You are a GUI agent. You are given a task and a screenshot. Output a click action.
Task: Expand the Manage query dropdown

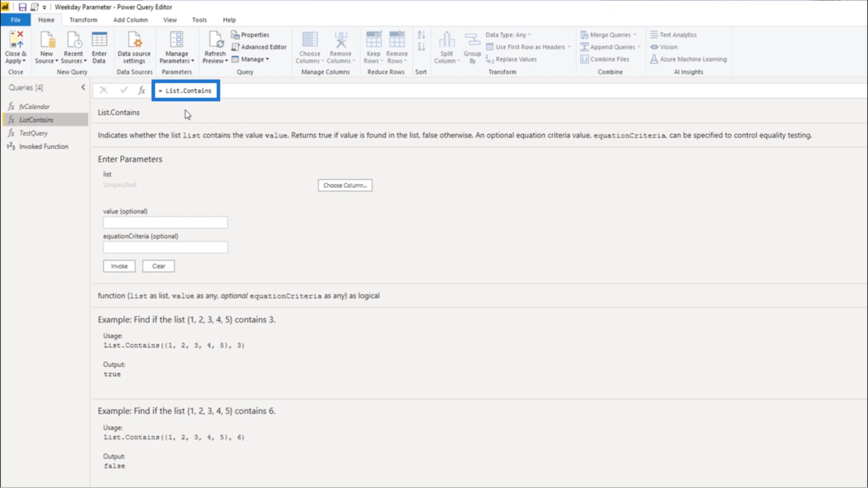[267, 59]
